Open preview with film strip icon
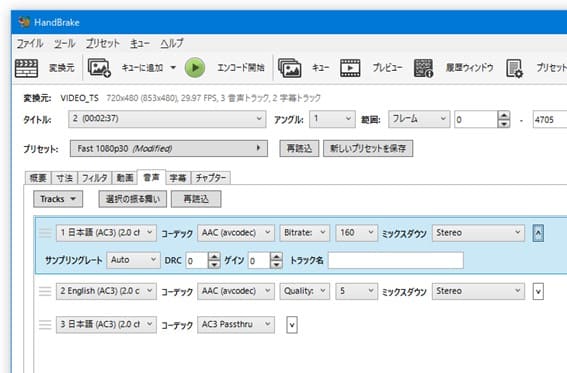The image size is (567, 373). pos(350,68)
